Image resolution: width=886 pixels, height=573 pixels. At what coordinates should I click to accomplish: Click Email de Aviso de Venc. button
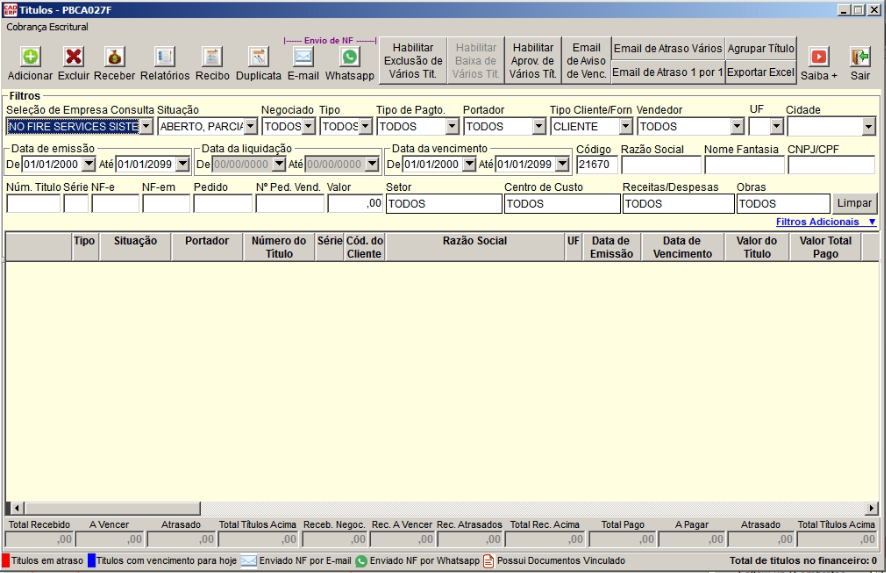pos(586,61)
